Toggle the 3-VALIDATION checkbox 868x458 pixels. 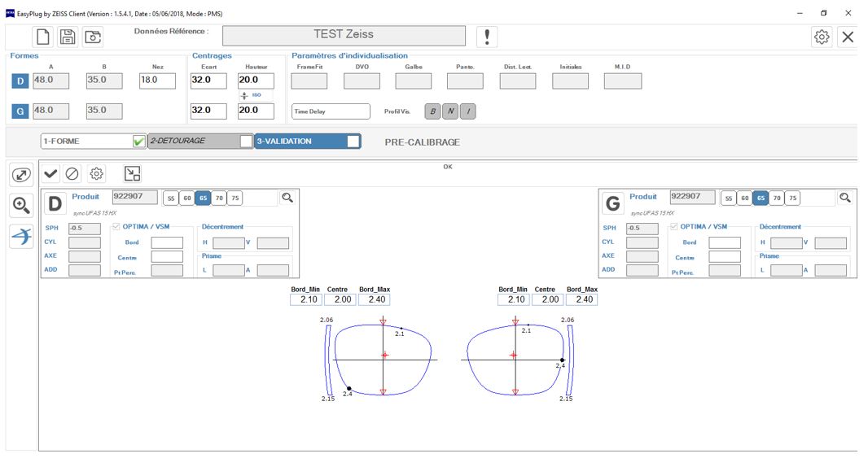coord(353,142)
